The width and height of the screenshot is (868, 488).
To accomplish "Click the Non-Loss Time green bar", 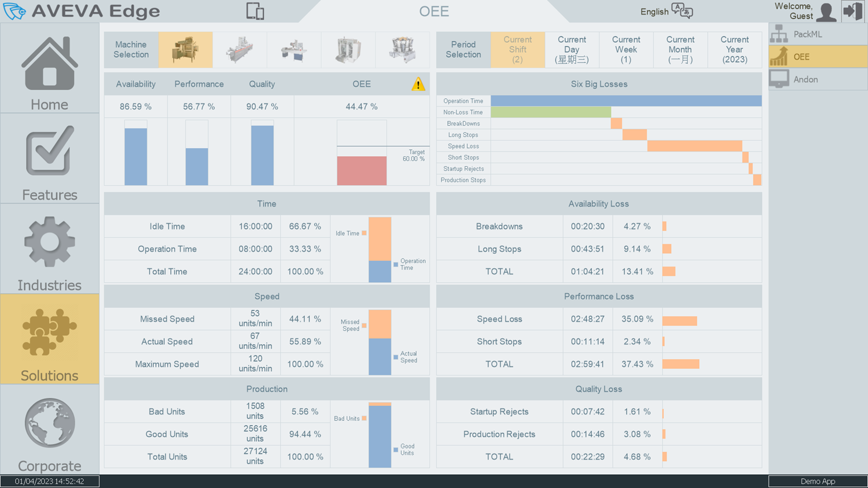I will 551,112.
